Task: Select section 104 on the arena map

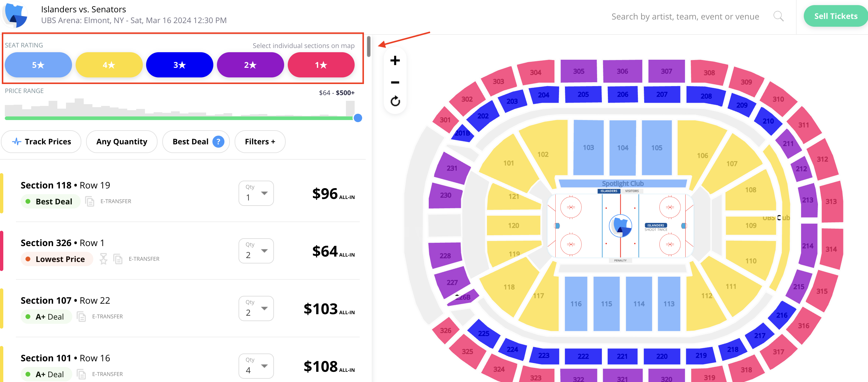Action: pos(622,148)
